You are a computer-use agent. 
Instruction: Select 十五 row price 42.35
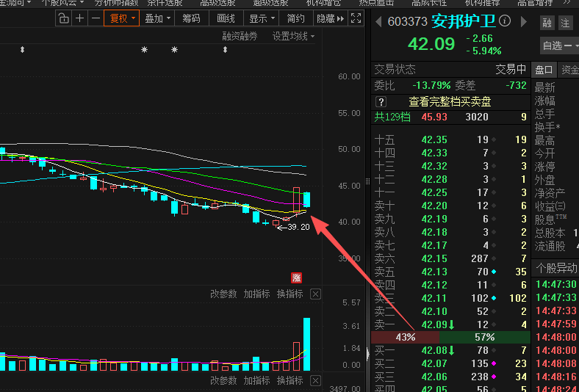(435, 139)
